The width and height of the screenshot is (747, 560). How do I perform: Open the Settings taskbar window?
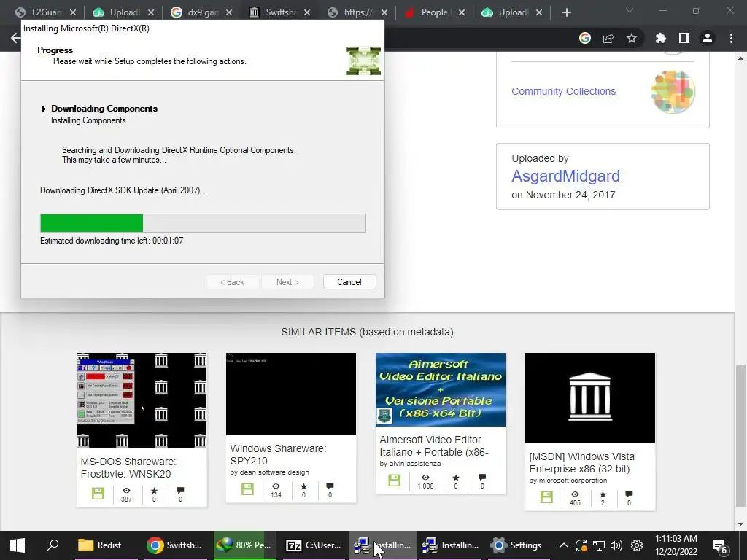click(x=517, y=545)
